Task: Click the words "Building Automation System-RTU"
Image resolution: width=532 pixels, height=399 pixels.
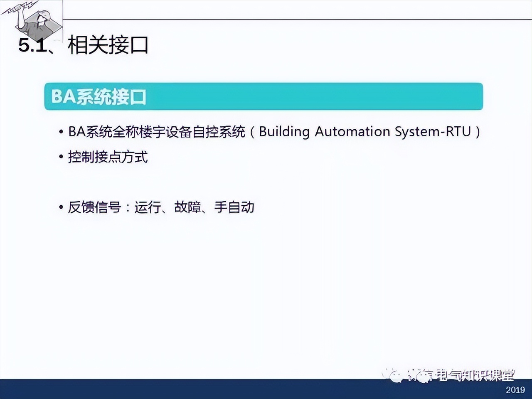Action: tap(365, 132)
